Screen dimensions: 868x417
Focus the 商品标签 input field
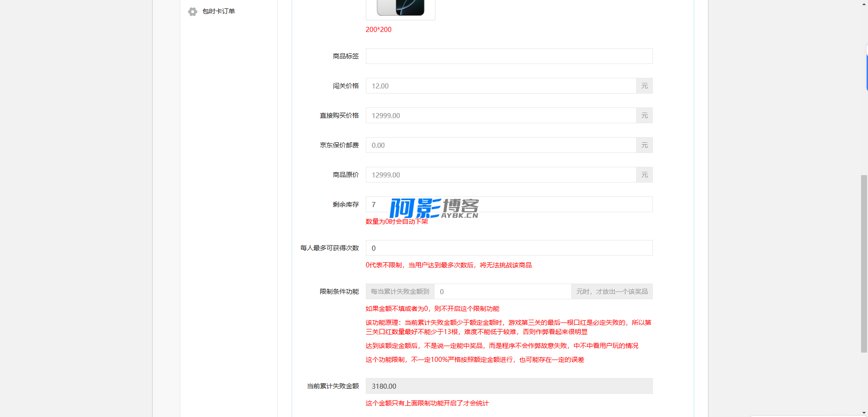(x=509, y=56)
